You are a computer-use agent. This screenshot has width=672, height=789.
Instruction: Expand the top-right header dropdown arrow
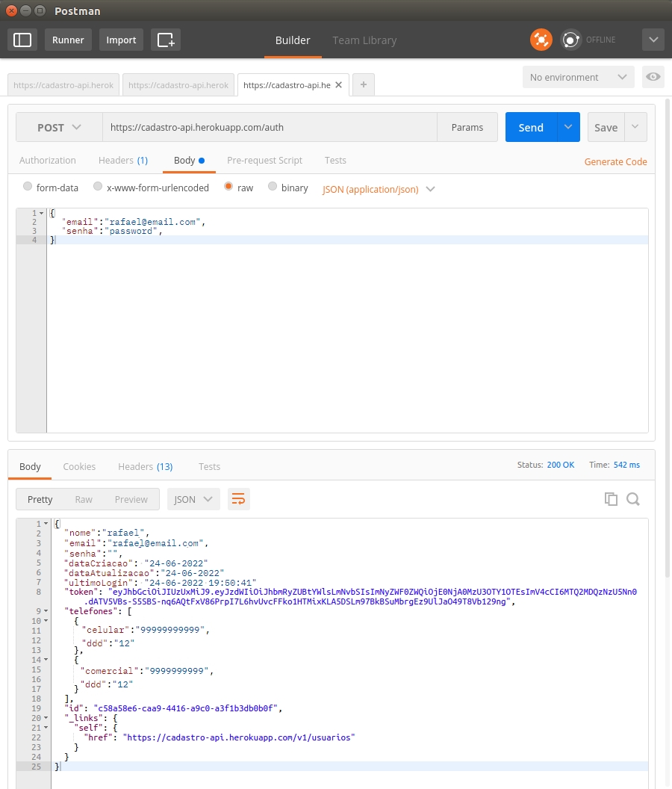pyautogui.click(x=653, y=40)
